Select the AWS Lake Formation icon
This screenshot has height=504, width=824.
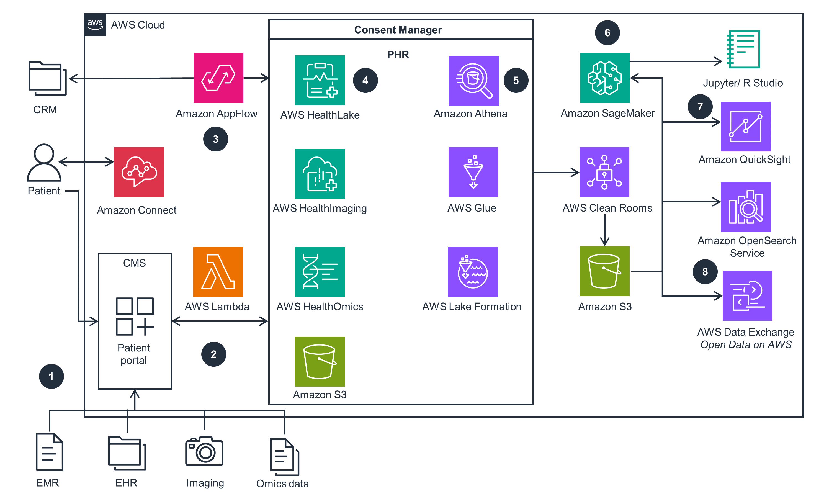point(473,272)
